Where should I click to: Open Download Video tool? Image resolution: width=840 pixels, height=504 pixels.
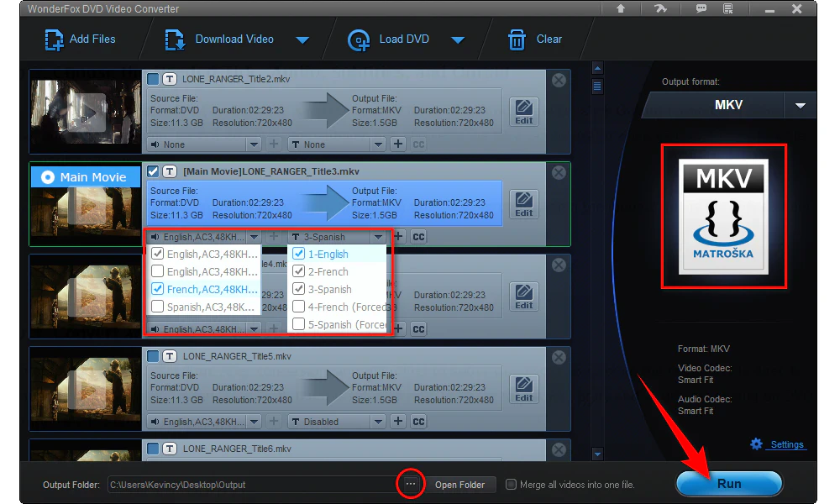(x=219, y=39)
